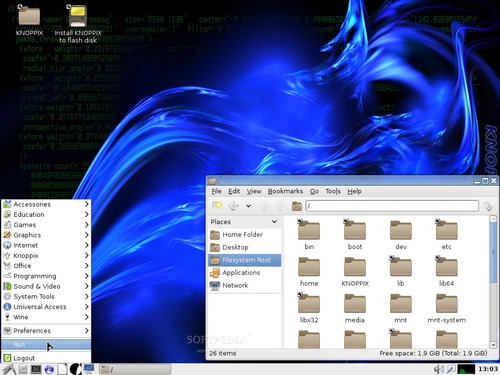The image size is (500, 375).
Task: Click the forward arrow in toolbar
Action: point(264,206)
